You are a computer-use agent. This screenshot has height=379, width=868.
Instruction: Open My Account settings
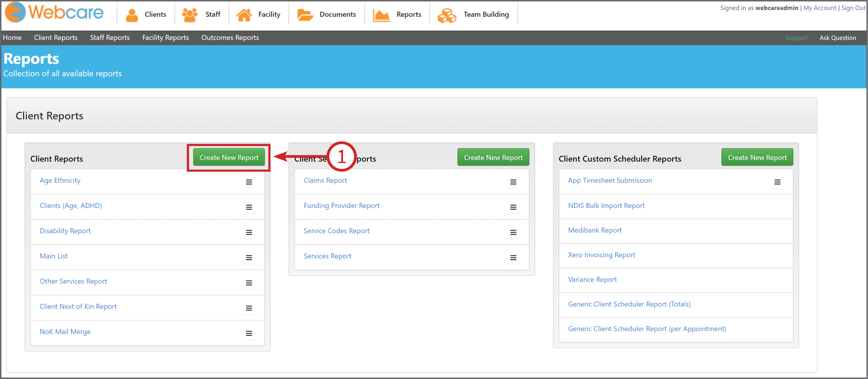(x=820, y=8)
